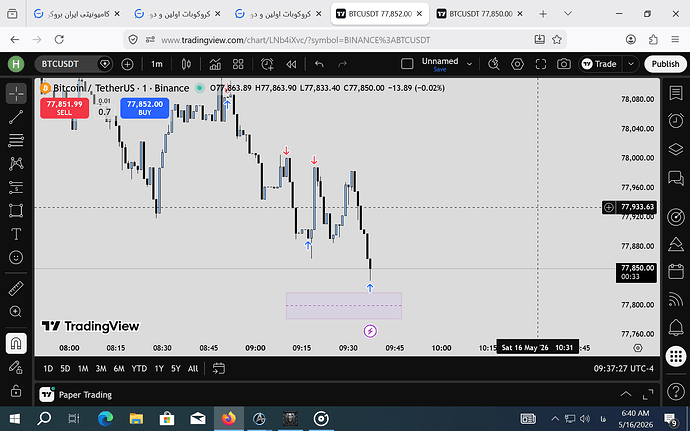The image size is (690, 431).
Task: Select the trend line drawing tool
Action: 16,117
